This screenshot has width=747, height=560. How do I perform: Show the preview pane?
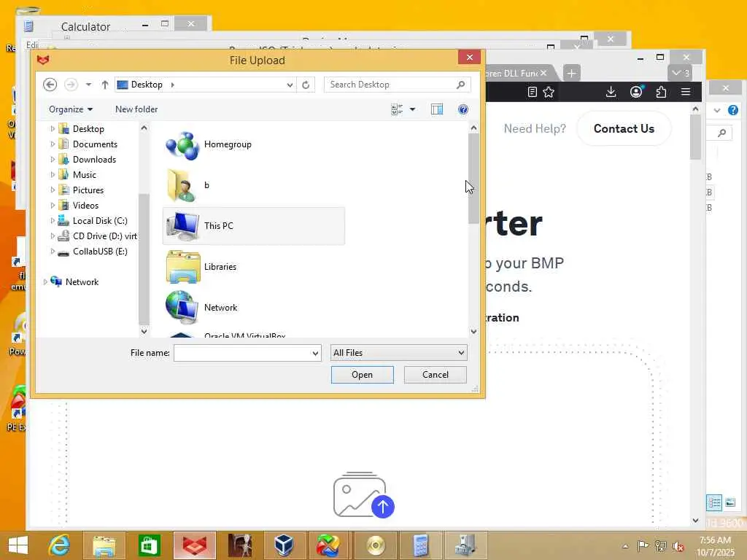point(437,109)
